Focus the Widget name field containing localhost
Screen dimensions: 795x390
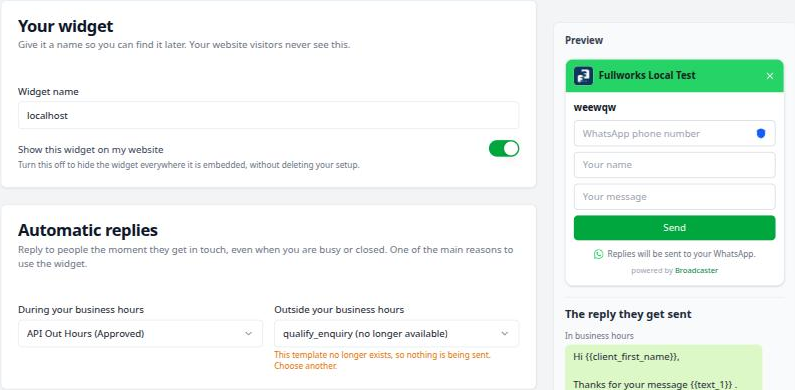coord(268,115)
